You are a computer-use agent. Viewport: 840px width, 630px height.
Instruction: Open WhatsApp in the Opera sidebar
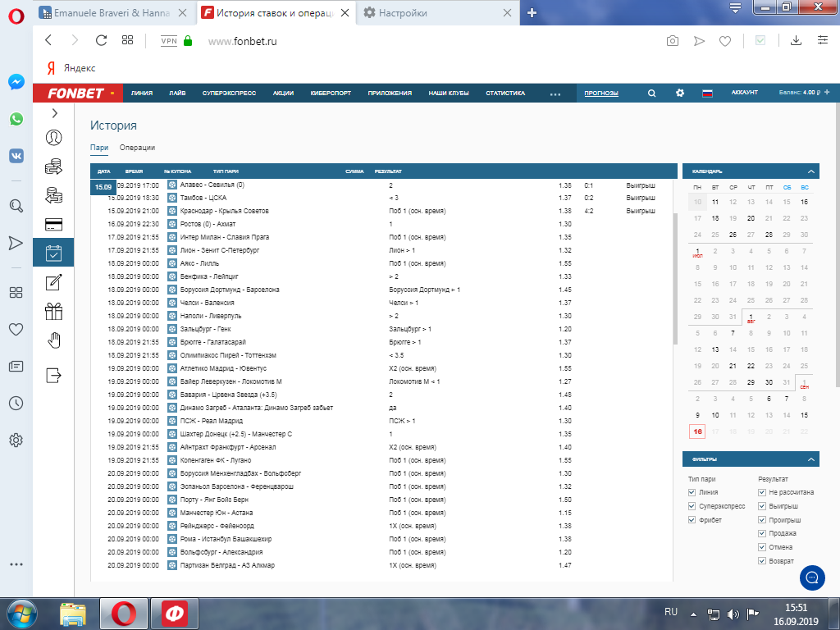point(16,119)
